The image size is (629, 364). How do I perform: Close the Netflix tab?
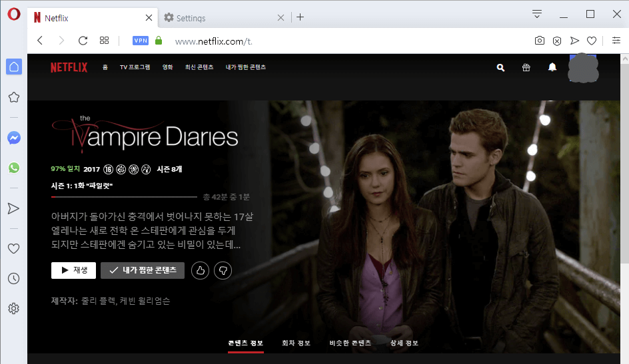coord(149,17)
